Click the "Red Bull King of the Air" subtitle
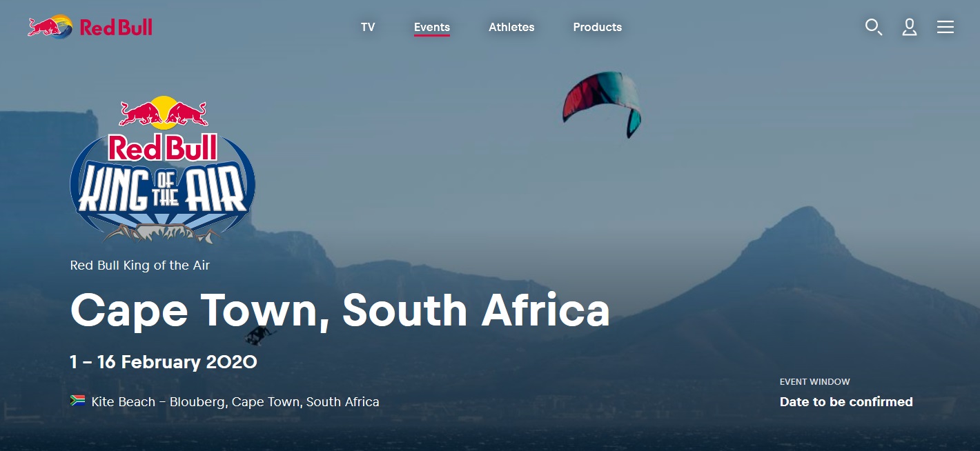The width and height of the screenshot is (980, 451). pos(140,265)
